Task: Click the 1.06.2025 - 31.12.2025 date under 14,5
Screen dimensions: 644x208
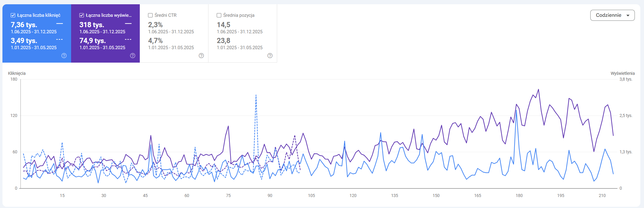Action: [x=240, y=32]
